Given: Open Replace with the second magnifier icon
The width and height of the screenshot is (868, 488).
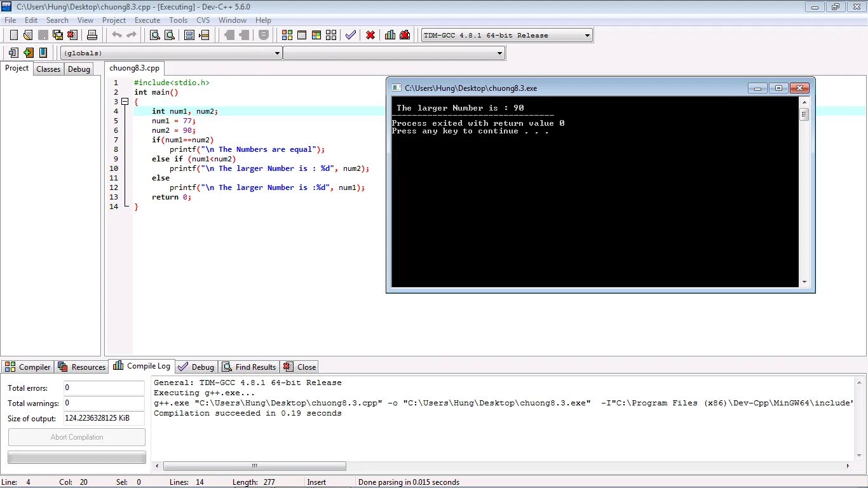Looking at the screenshot, I should point(169,35).
